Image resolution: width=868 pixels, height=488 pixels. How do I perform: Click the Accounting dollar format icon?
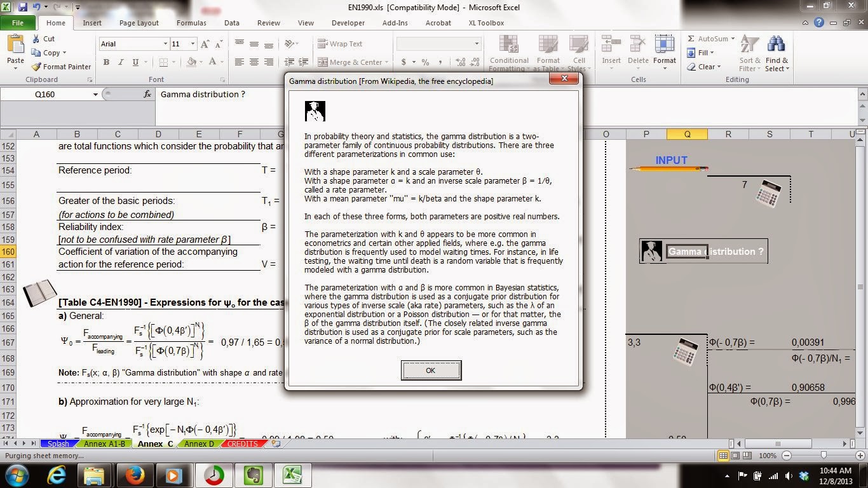403,62
